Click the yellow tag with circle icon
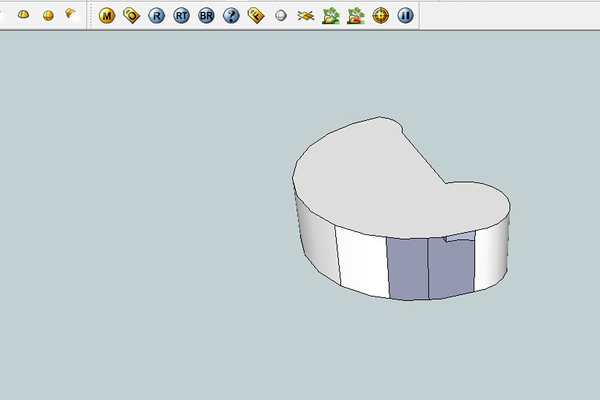Image resolution: width=600 pixels, height=400 pixels. tap(131, 16)
